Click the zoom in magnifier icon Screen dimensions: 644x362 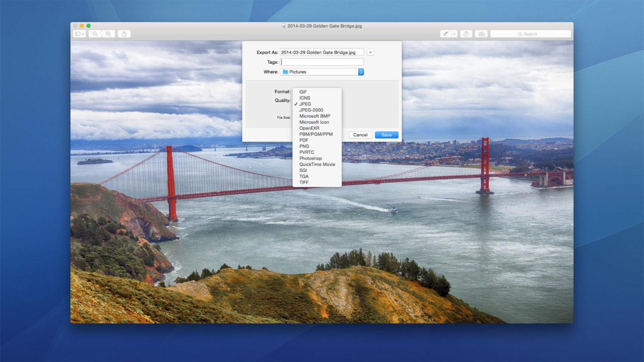[109, 34]
